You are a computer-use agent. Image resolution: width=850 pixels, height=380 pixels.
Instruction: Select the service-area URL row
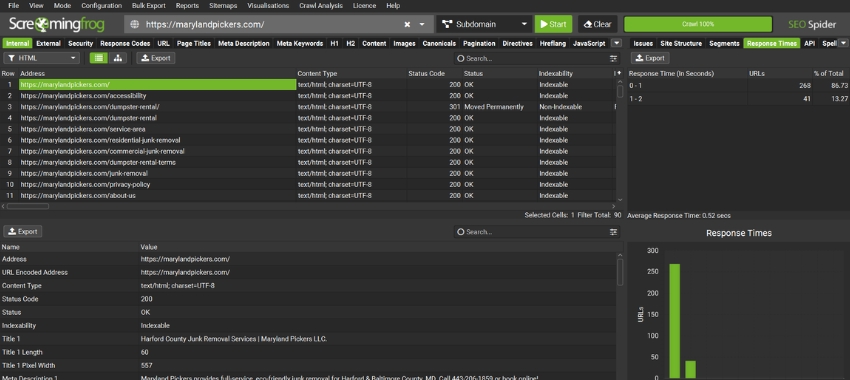coord(308,129)
